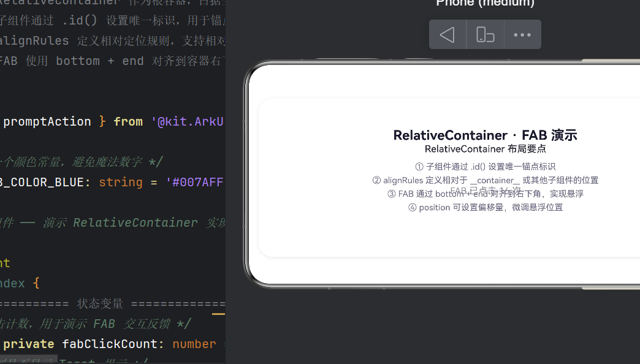Click the 'from' keyword in code

[x=128, y=121]
